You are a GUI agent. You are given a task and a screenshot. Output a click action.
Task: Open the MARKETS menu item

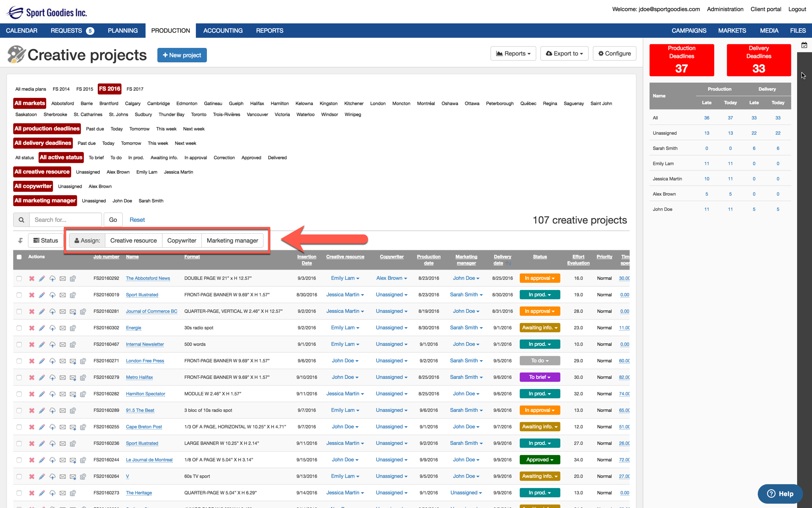pyautogui.click(x=732, y=30)
